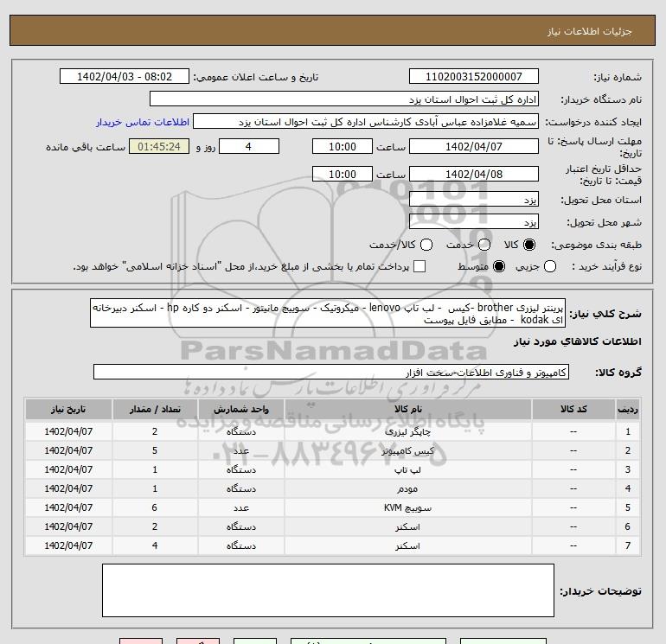
Task: Click the goods group field
Action: [331, 372]
